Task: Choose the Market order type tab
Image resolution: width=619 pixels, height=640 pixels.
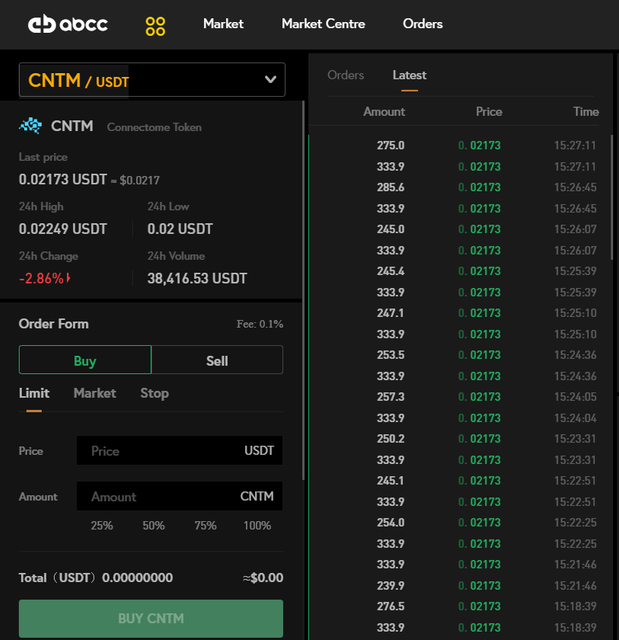Action: (x=95, y=393)
